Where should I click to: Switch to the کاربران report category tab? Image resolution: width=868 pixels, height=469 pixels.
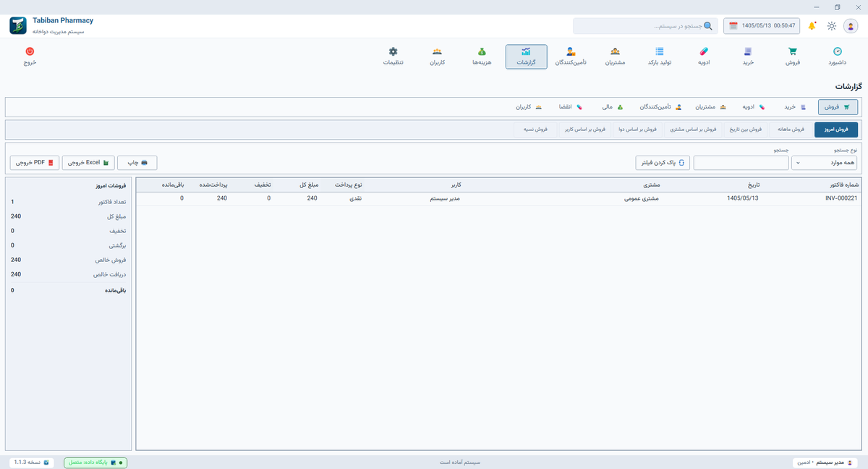point(528,107)
